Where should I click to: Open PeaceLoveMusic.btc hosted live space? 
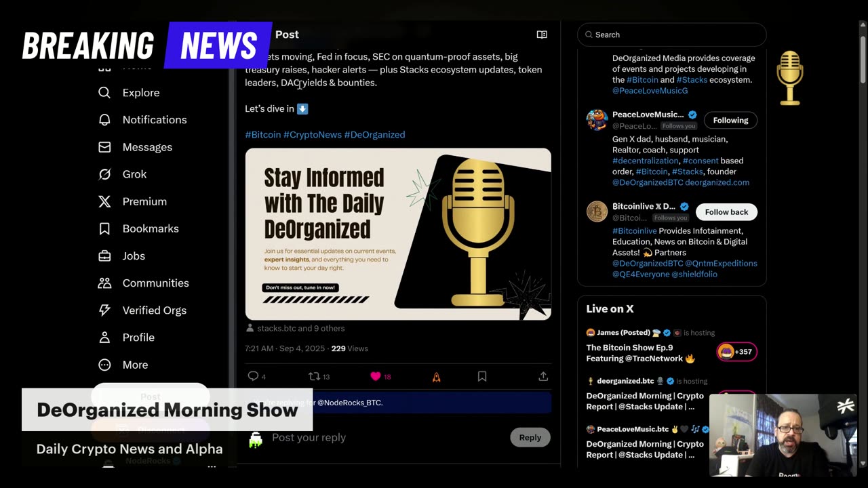click(645, 449)
